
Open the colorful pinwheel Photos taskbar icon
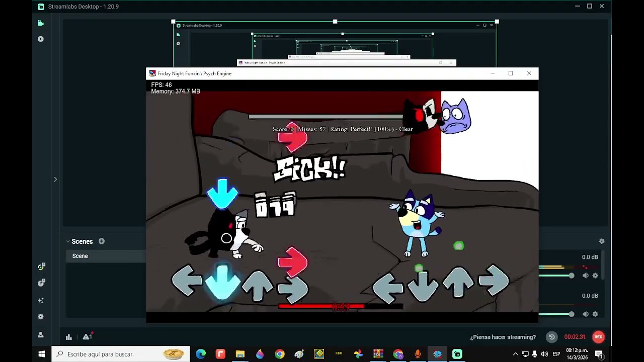coord(358,354)
